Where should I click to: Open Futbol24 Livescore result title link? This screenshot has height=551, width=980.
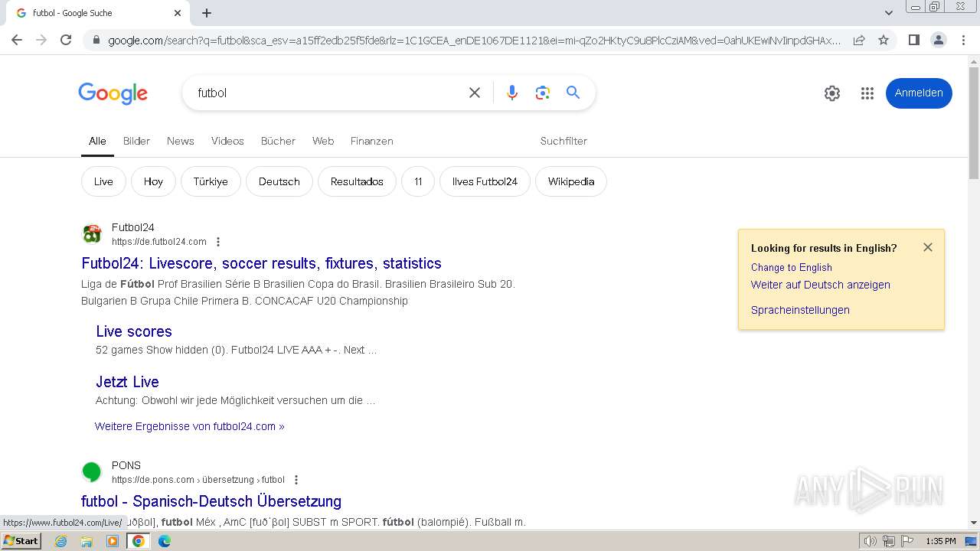(261, 263)
